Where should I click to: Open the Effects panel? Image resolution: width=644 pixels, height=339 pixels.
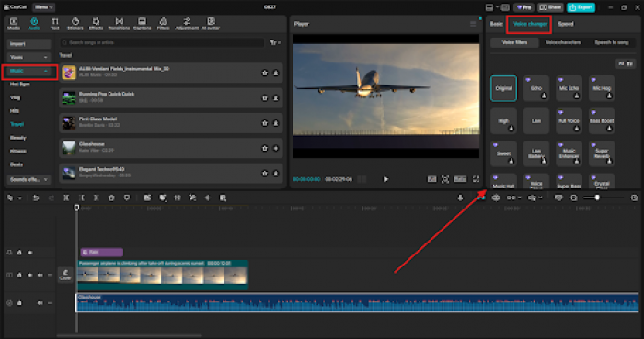coord(96,24)
